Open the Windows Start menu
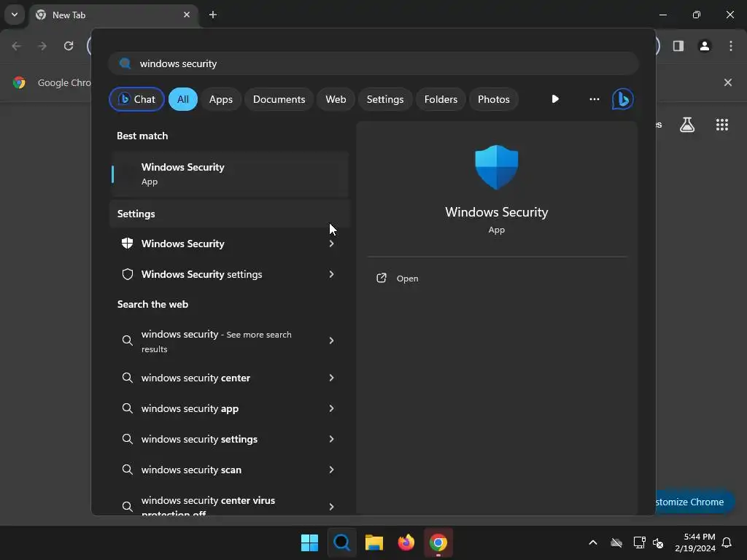 [309, 542]
